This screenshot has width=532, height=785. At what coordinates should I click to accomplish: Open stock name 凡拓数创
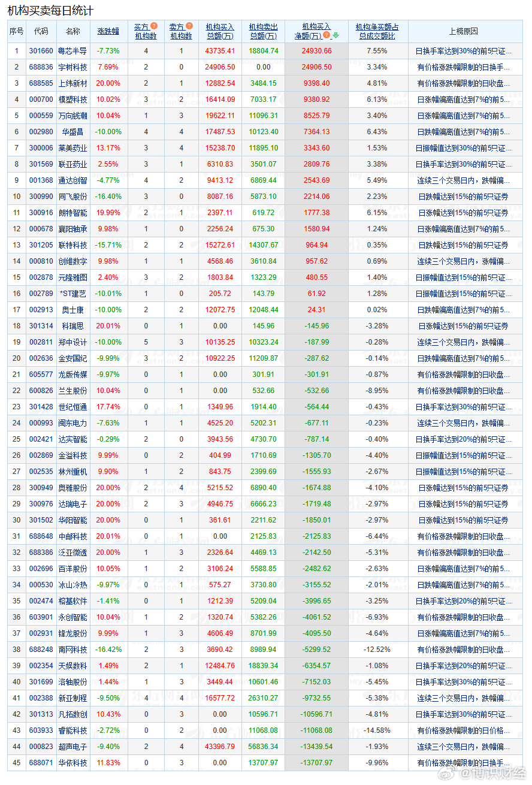tap(72, 714)
